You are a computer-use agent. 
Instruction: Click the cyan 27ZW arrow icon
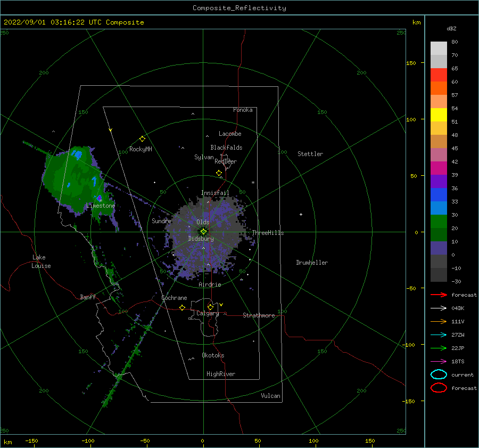(439, 335)
